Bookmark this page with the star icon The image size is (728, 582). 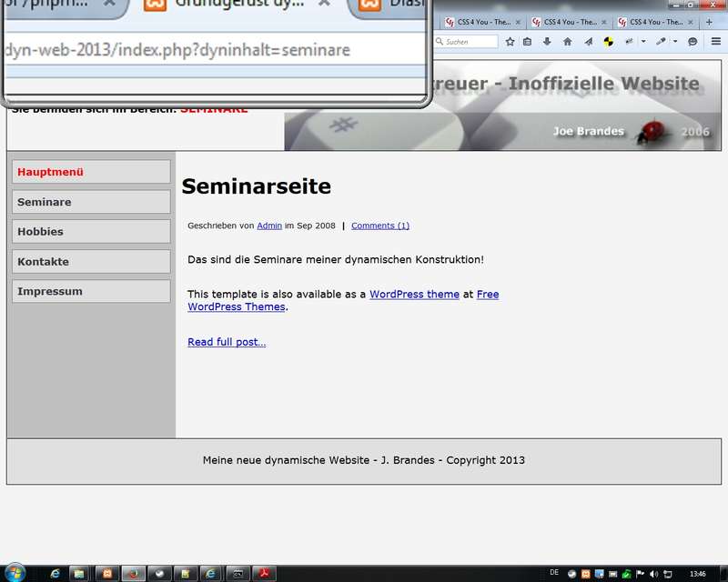pos(510,42)
